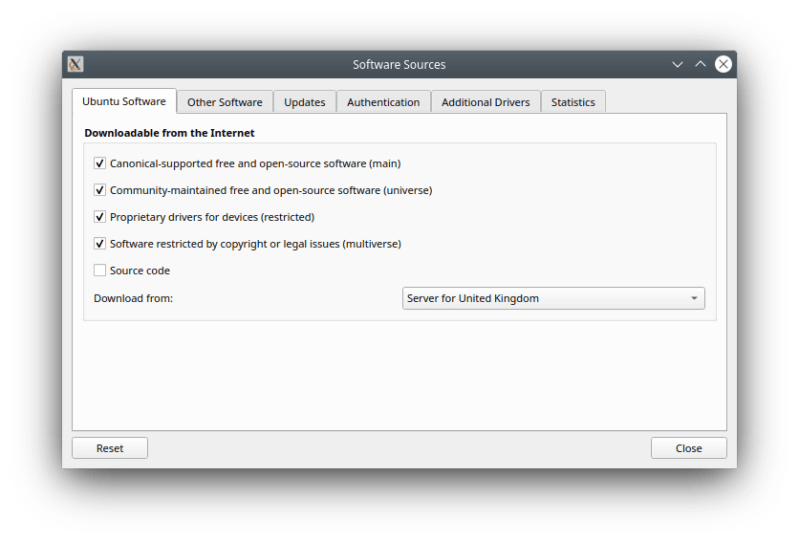Click the 'Software Sources' window title text
The width and height of the screenshot is (799, 542).
399,65
